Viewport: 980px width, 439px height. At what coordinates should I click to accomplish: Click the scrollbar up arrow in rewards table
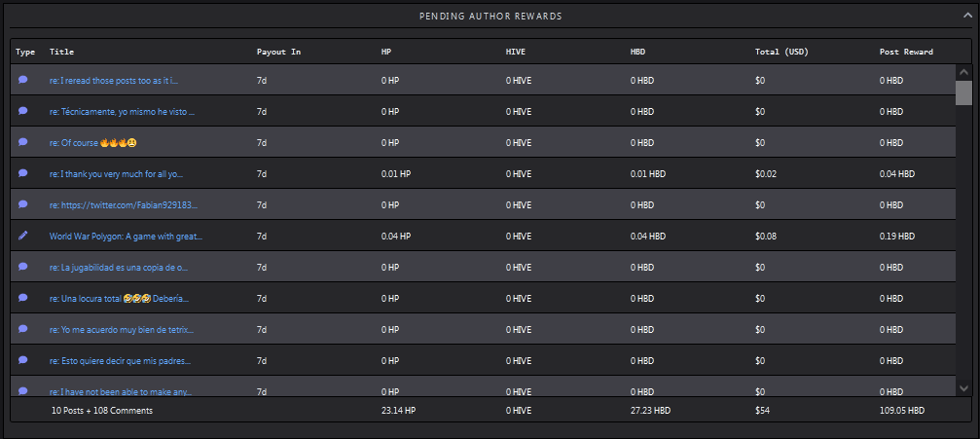coord(963,73)
